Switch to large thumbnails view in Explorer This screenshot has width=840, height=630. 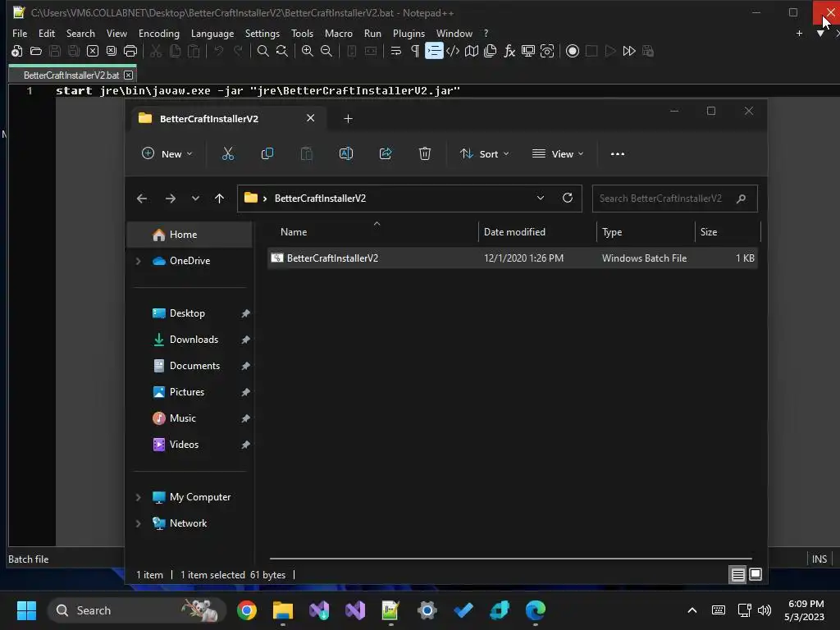756,574
